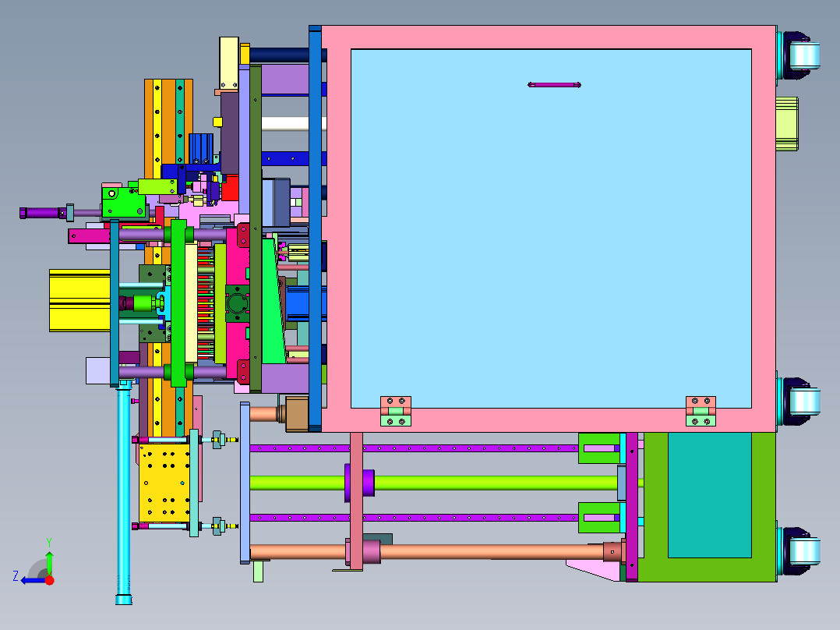Select the lavender square block on the left
This screenshot has width=840, height=630.
click(98, 371)
